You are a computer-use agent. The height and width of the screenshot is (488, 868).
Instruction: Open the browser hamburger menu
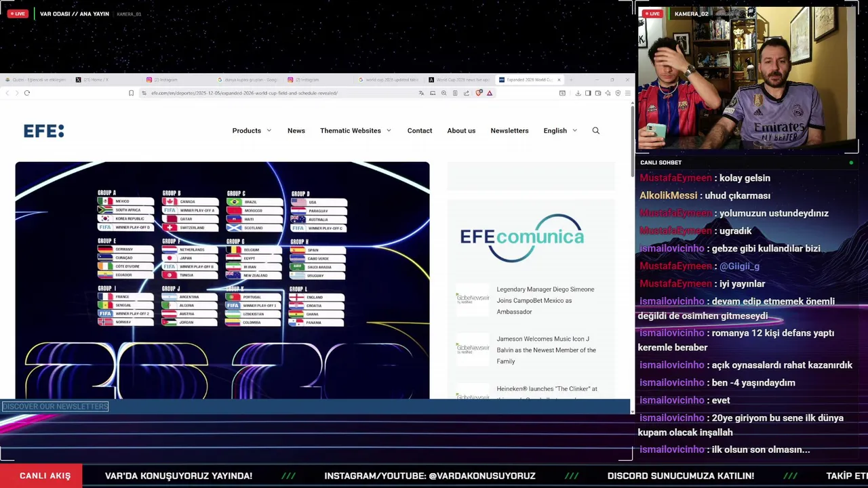tap(628, 93)
